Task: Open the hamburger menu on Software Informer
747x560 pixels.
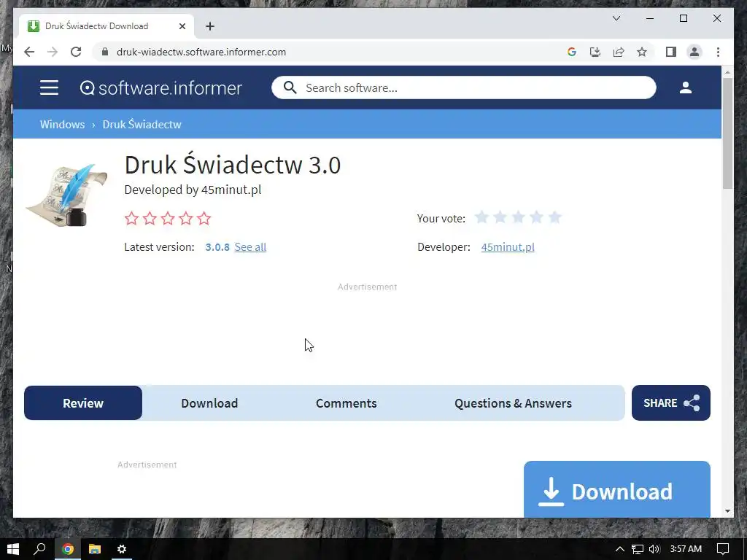Action: (49, 87)
